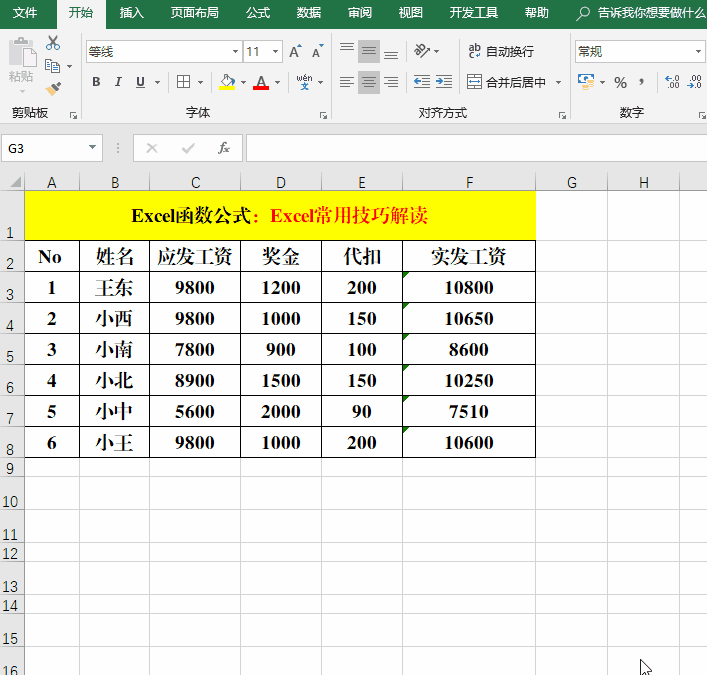Toggle Italic formatting
The height and width of the screenshot is (675, 707).
[118, 82]
